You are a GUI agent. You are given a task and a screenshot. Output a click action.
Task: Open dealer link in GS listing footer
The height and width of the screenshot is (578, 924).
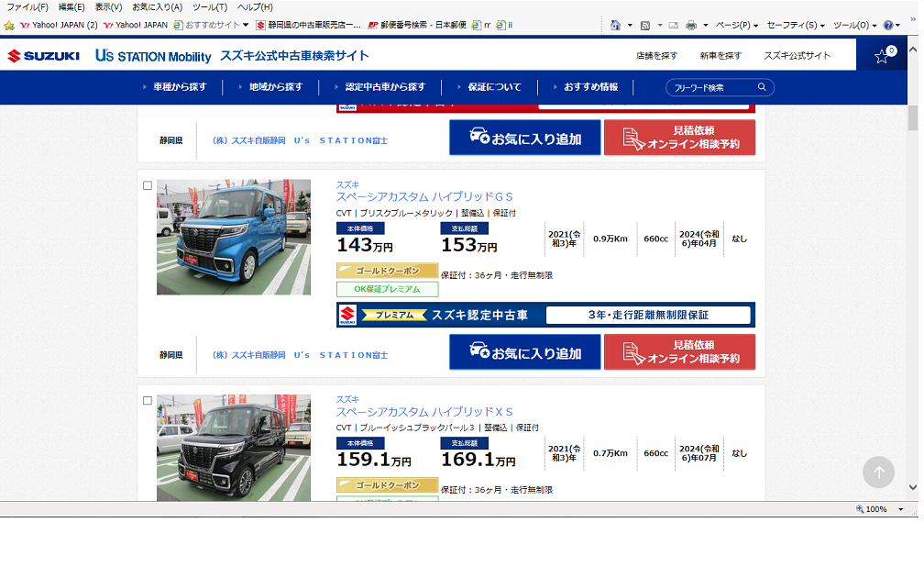pyautogui.click(x=300, y=355)
